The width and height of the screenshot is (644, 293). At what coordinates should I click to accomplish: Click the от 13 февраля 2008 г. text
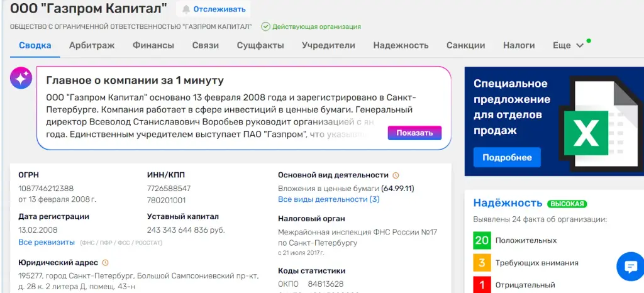pyautogui.click(x=57, y=200)
